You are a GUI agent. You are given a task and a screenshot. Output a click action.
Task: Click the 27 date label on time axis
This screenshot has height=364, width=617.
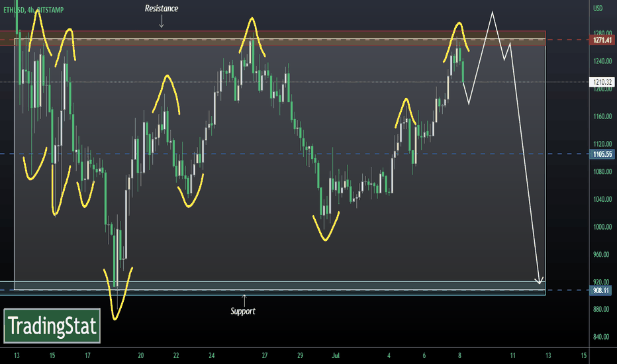coord(265,356)
